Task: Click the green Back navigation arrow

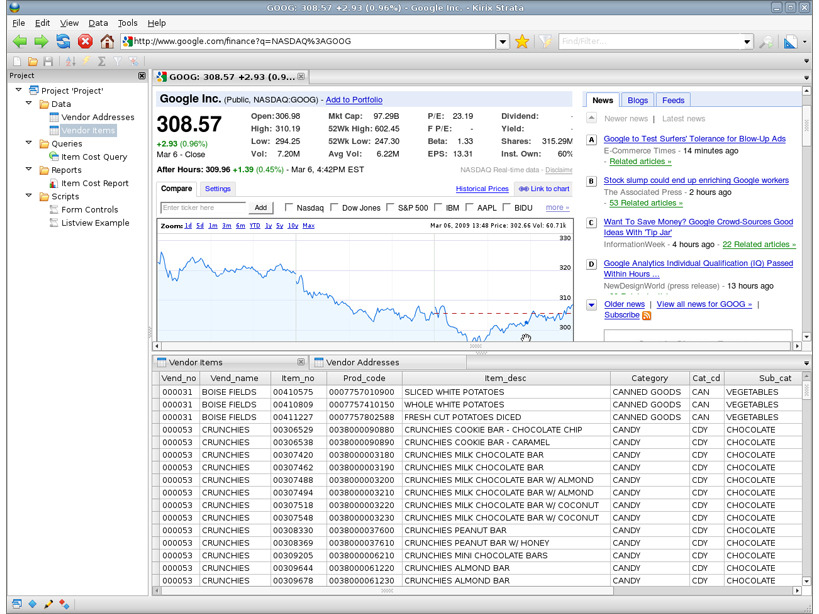Action: pyautogui.click(x=19, y=41)
